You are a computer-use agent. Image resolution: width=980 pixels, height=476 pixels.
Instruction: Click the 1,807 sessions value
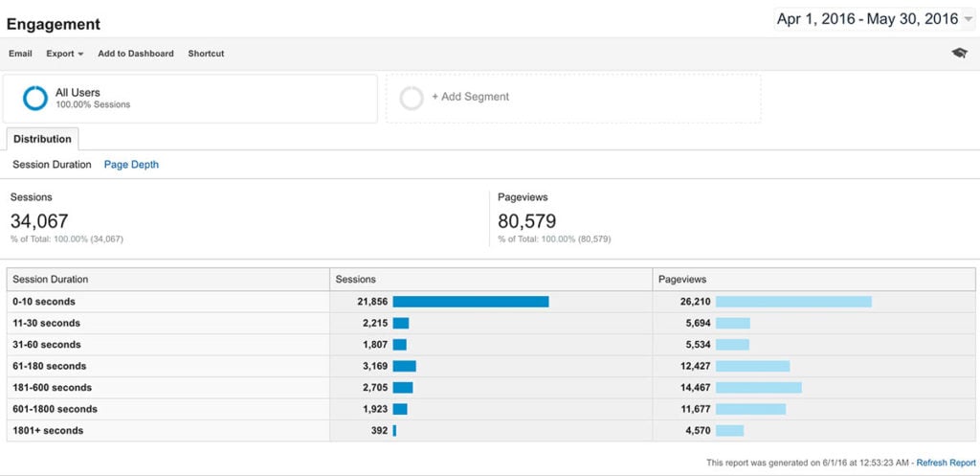(x=375, y=345)
